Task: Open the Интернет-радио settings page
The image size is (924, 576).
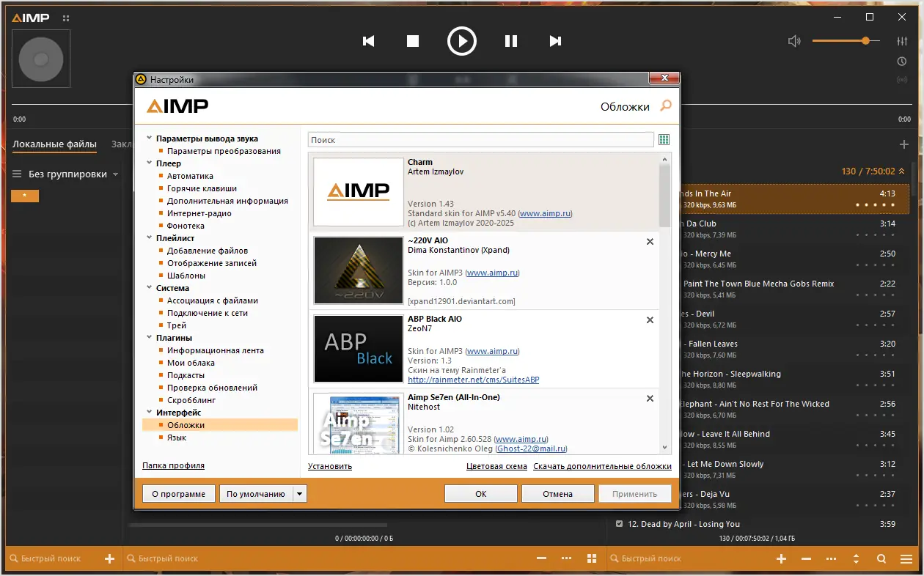Action: click(x=199, y=213)
